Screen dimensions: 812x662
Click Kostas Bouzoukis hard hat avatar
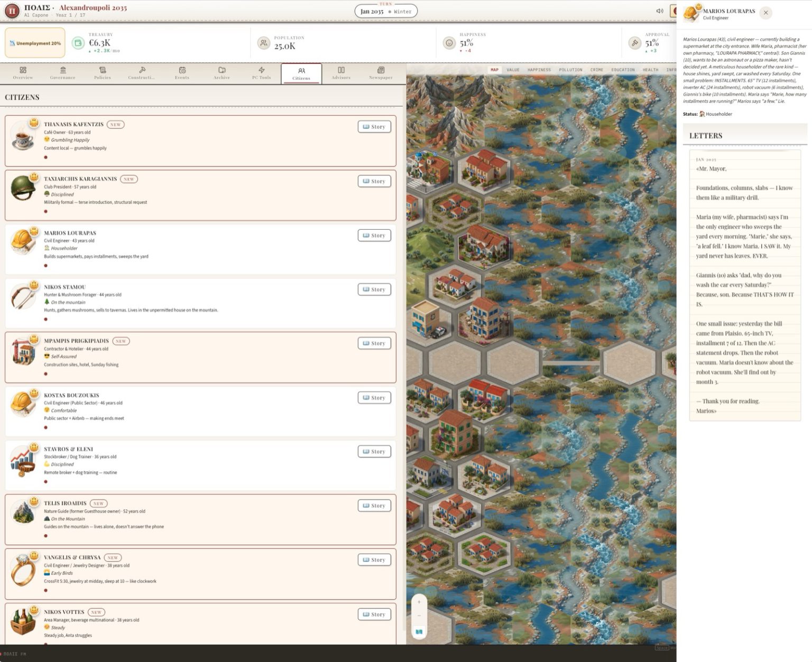[x=23, y=405]
